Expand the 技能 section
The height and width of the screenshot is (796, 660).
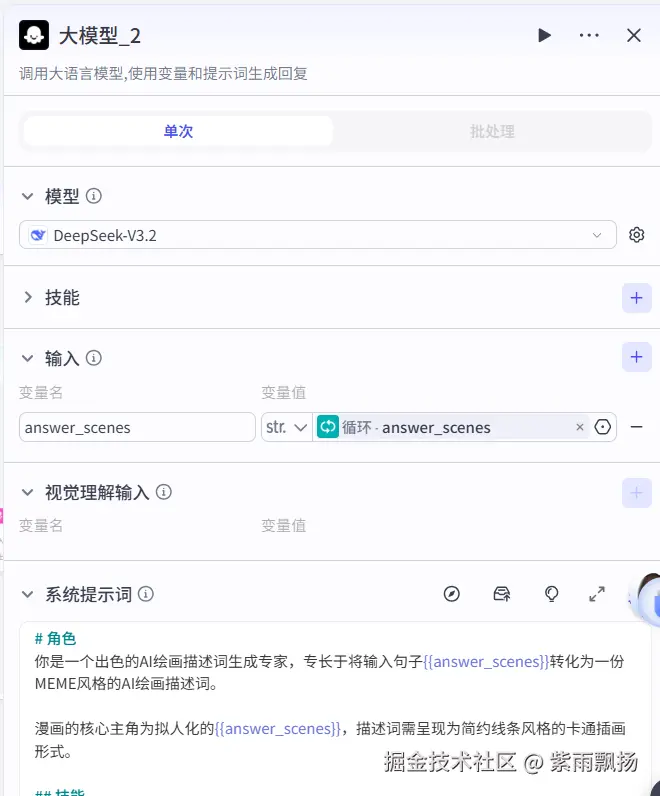pos(28,297)
